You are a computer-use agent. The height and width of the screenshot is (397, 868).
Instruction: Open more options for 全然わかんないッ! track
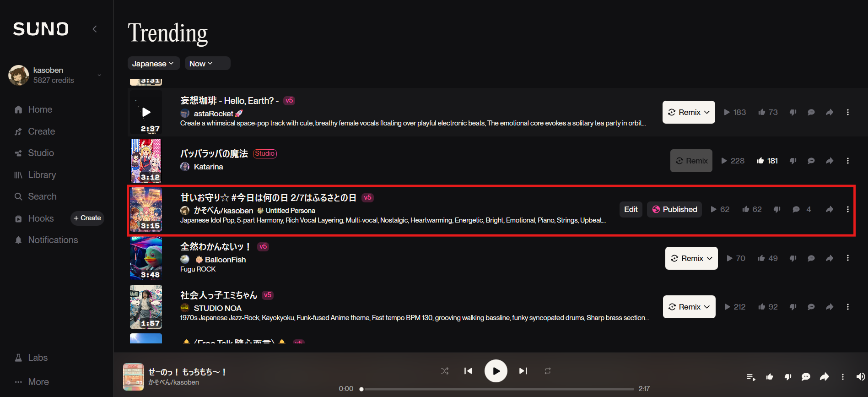click(847, 258)
